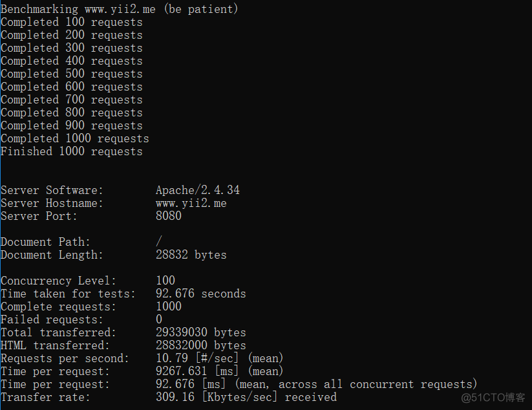
Task: Click the 51CTO blog watermark
Action: pyautogui.click(x=493, y=398)
